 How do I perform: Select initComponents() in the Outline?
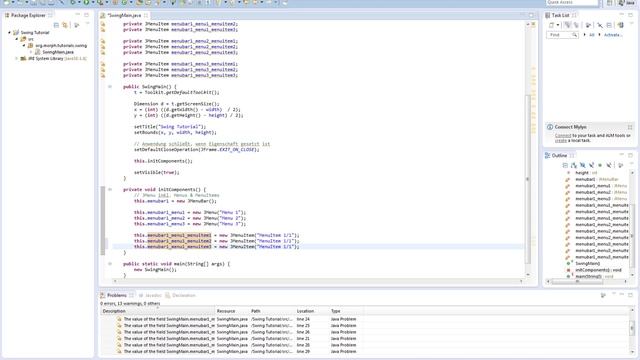tap(598, 270)
